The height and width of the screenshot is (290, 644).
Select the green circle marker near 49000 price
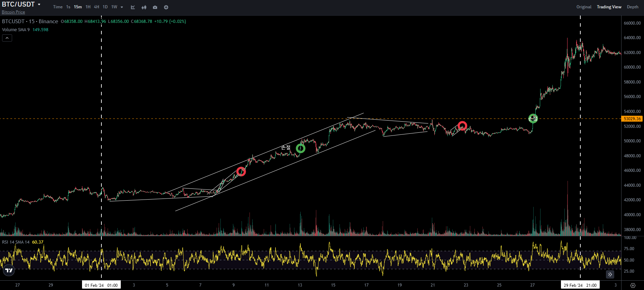point(301,149)
